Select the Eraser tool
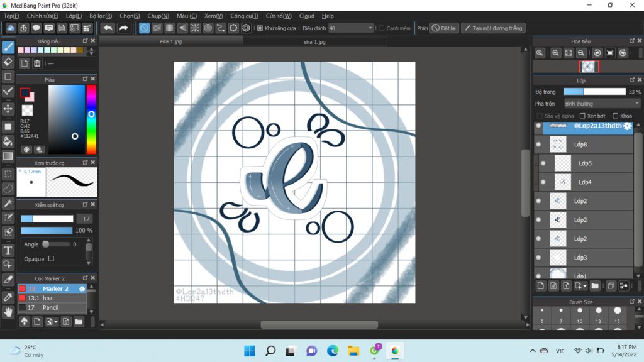This screenshot has height=362, width=644. [x=8, y=62]
